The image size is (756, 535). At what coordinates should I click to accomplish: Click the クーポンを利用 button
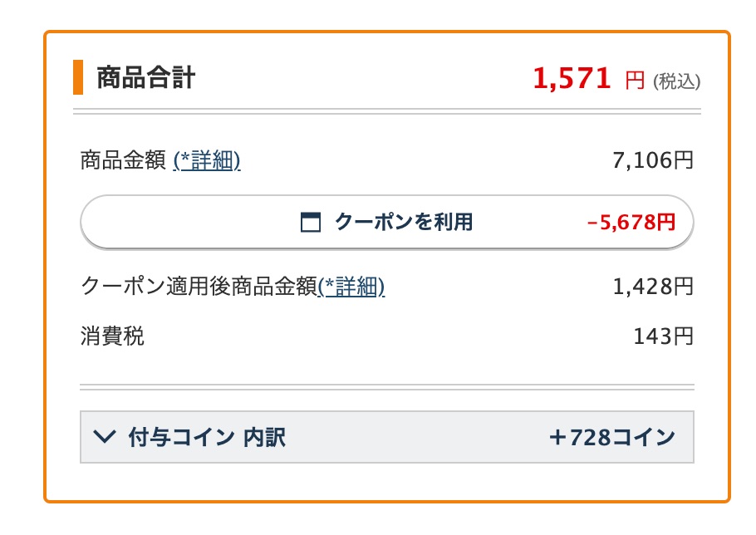click(x=386, y=222)
